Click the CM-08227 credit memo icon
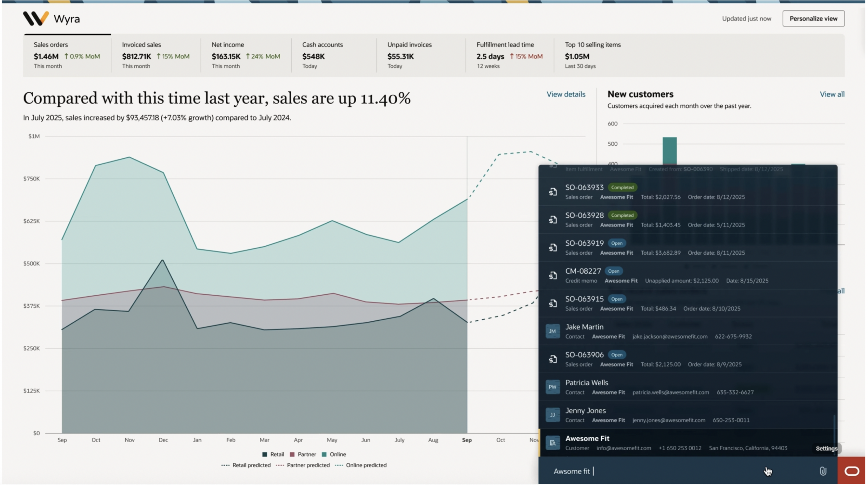This screenshot has width=868, height=485. point(553,276)
